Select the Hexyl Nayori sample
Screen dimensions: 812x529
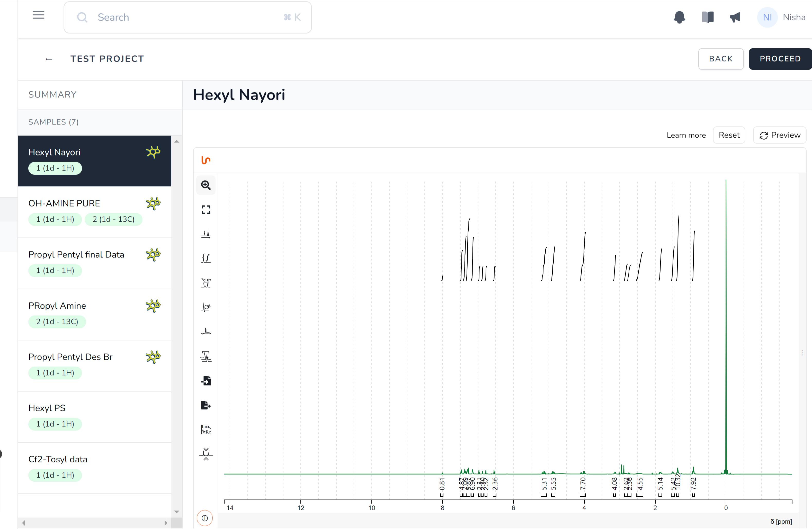94,161
